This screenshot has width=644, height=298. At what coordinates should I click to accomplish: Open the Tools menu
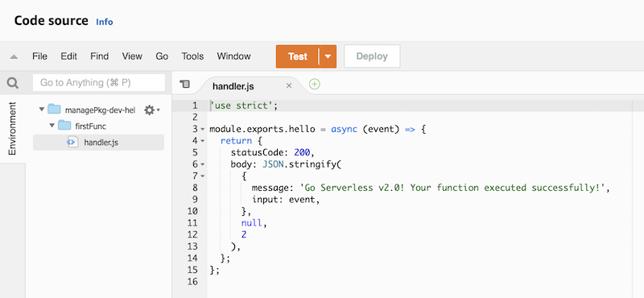pos(192,56)
